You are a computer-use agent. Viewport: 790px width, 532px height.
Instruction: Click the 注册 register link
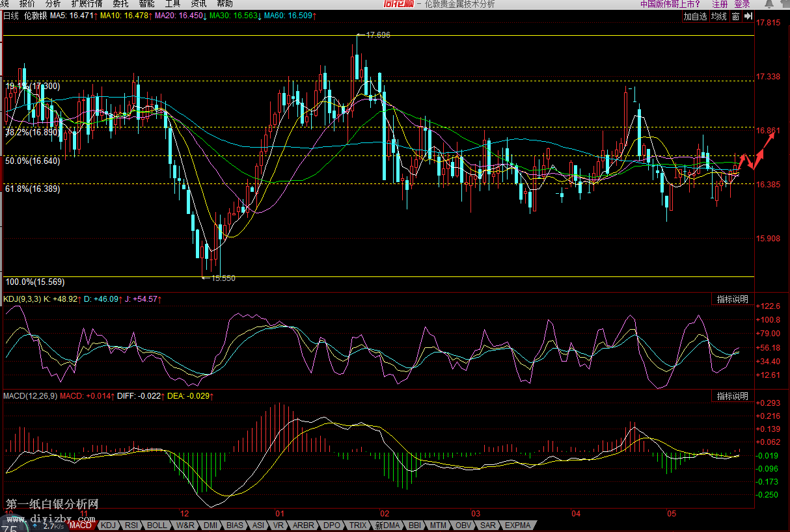tap(720, 4)
